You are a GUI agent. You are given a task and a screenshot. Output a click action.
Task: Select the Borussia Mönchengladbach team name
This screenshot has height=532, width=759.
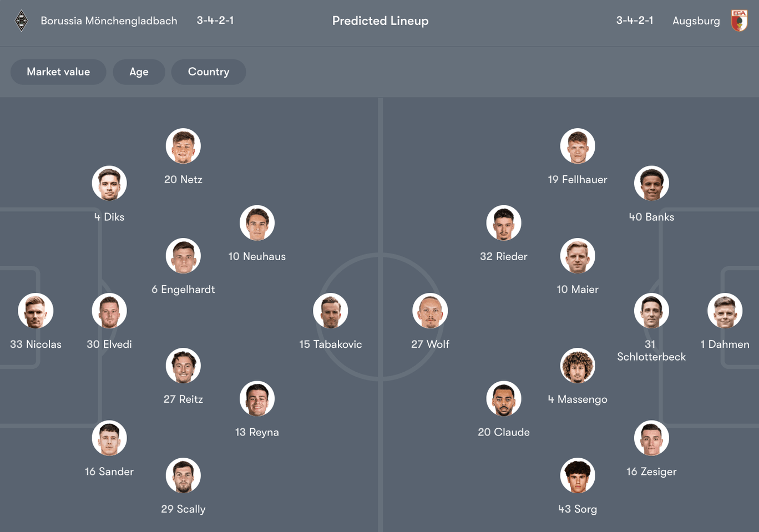109,21
